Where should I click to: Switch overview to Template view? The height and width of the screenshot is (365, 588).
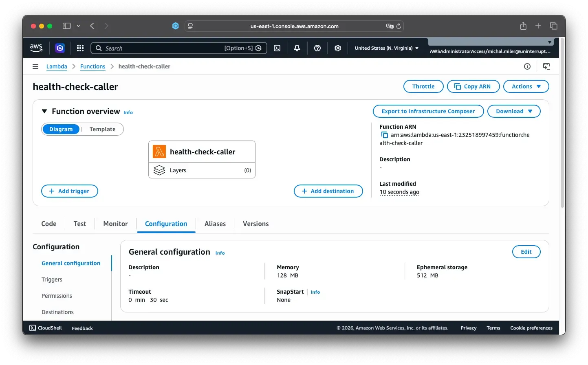[103, 129]
